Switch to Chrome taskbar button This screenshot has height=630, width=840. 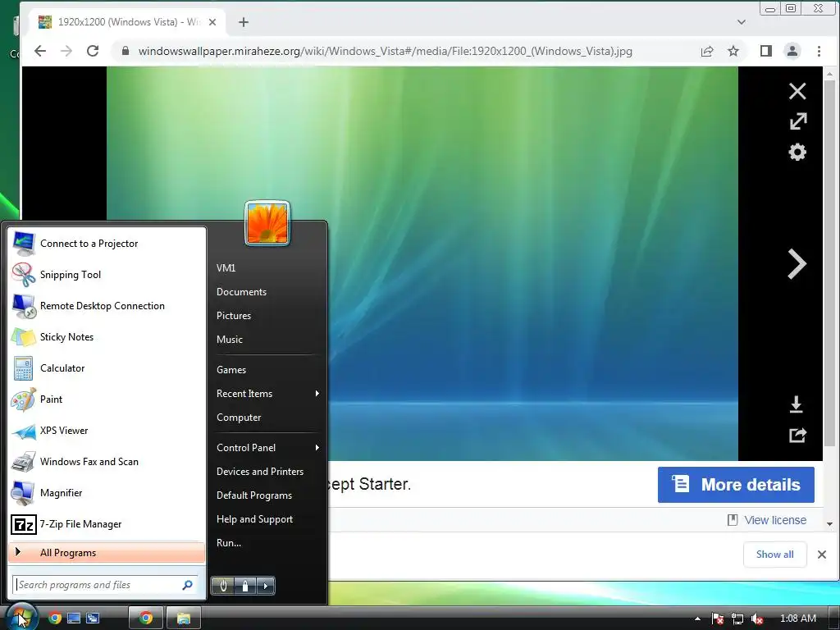tap(146, 619)
